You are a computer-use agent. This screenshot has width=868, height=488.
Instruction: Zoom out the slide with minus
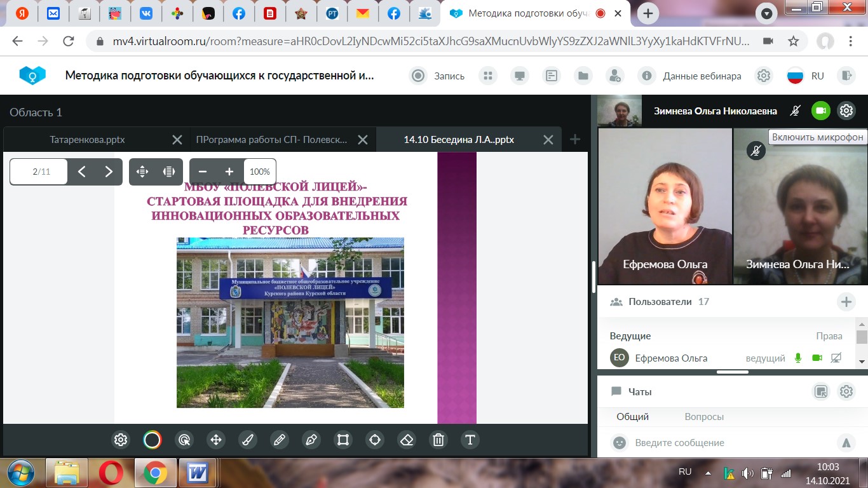203,172
